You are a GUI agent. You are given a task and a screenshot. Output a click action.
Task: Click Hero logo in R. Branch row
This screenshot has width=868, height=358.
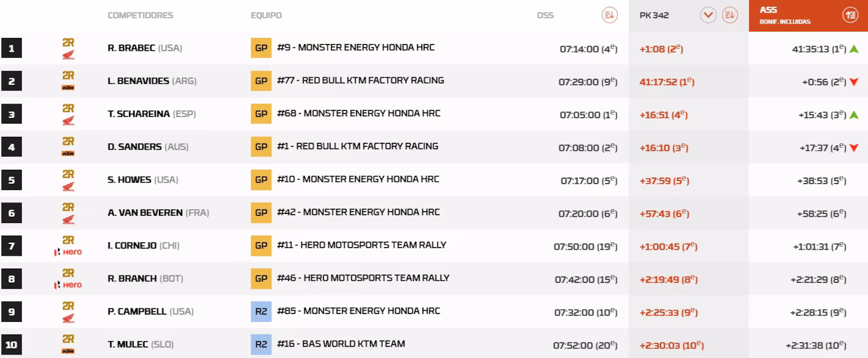tap(68, 285)
